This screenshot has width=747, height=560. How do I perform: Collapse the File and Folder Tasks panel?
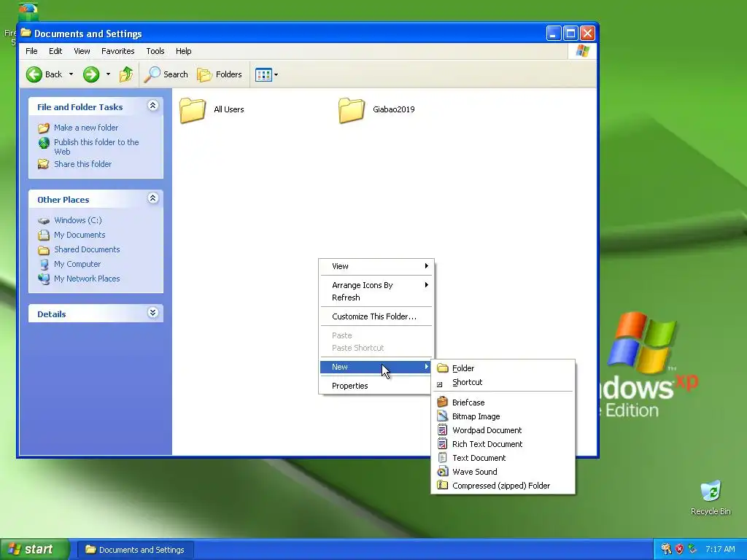click(x=152, y=106)
